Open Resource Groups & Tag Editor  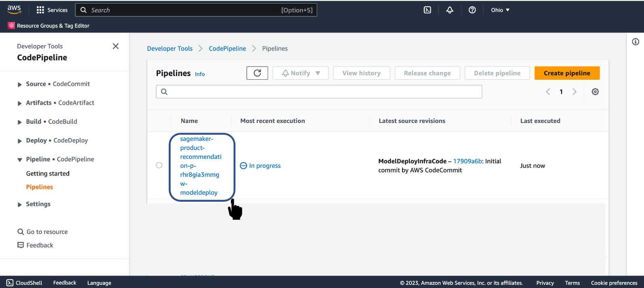coord(53,25)
